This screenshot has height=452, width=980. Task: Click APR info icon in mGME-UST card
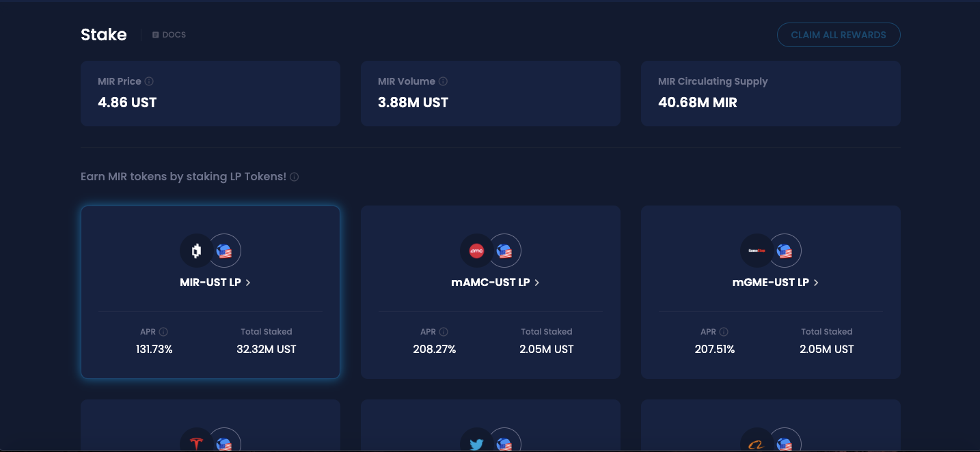pos(724,332)
